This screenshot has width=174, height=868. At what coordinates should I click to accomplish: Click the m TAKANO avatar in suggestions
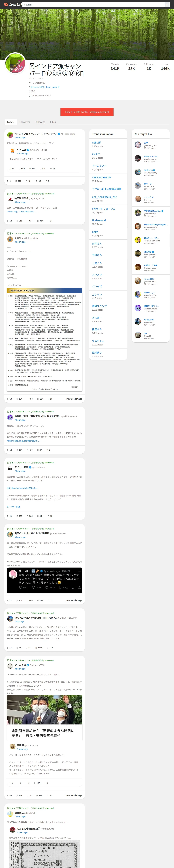point(138,322)
